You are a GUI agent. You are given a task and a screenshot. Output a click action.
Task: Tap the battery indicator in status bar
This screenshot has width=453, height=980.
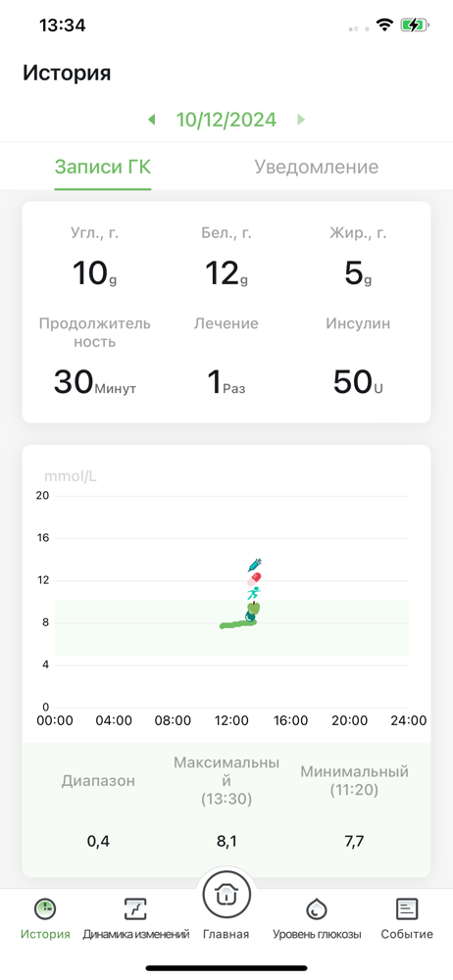[x=416, y=25]
